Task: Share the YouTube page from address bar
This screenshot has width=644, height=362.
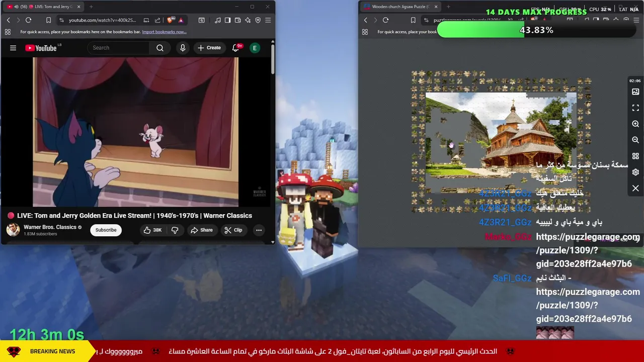Action: pyautogui.click(x=157, y=20)
